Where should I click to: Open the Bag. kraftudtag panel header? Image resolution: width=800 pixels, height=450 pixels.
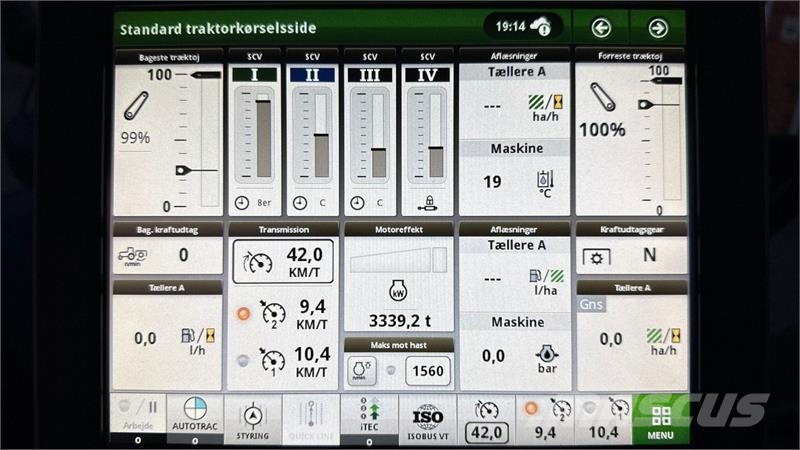(x=167, y=230)
